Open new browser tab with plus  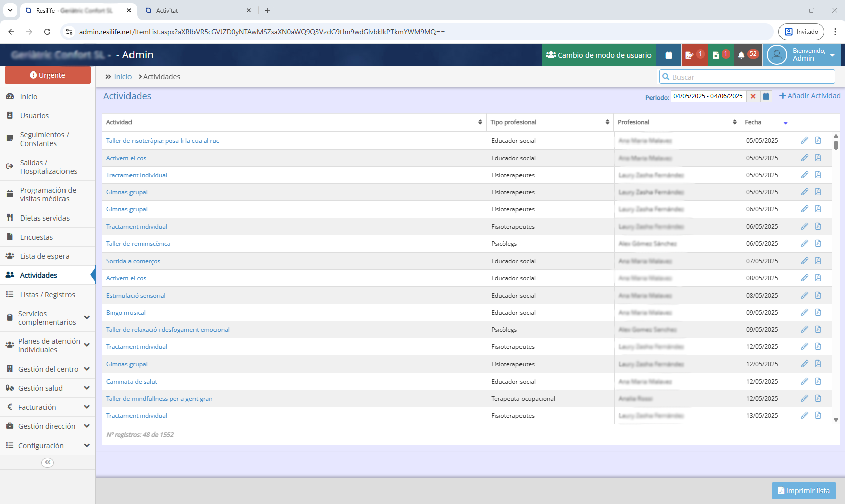coord(267,10)
